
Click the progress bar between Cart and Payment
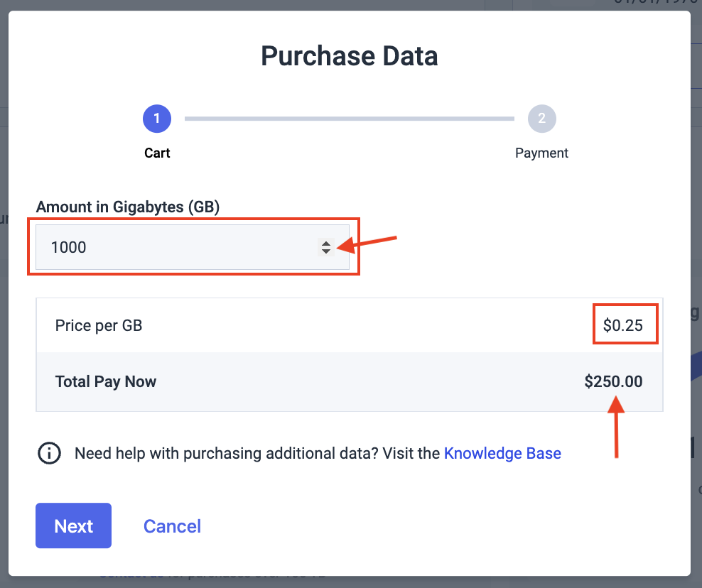click(348, 119)
